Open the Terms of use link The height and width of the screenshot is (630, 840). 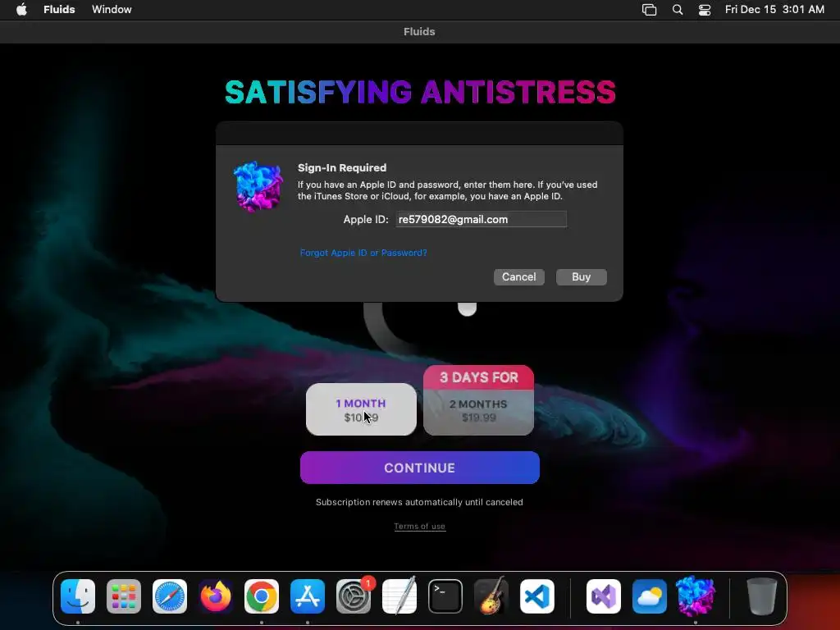(419, 526)
